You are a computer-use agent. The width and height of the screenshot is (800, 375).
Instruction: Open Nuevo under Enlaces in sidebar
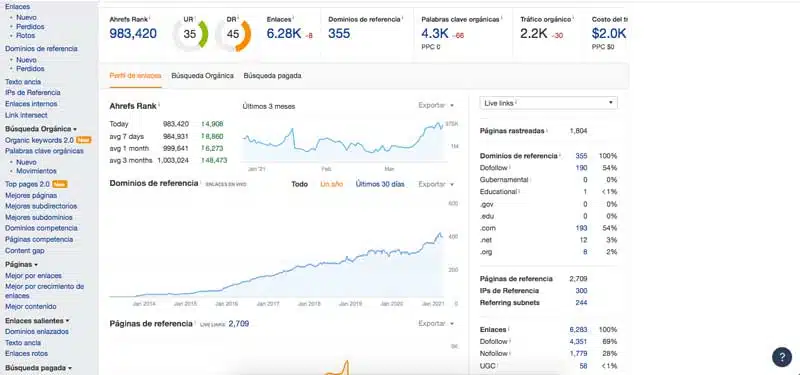[26, 17]
